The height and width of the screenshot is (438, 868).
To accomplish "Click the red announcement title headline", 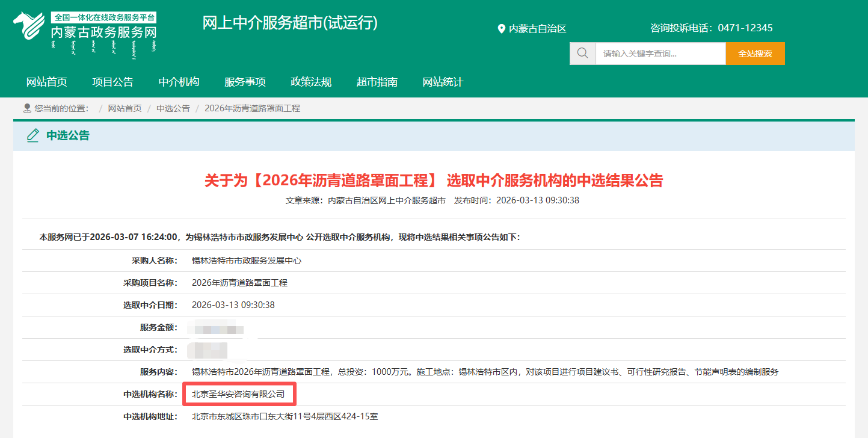I will (x=434, y=180).
